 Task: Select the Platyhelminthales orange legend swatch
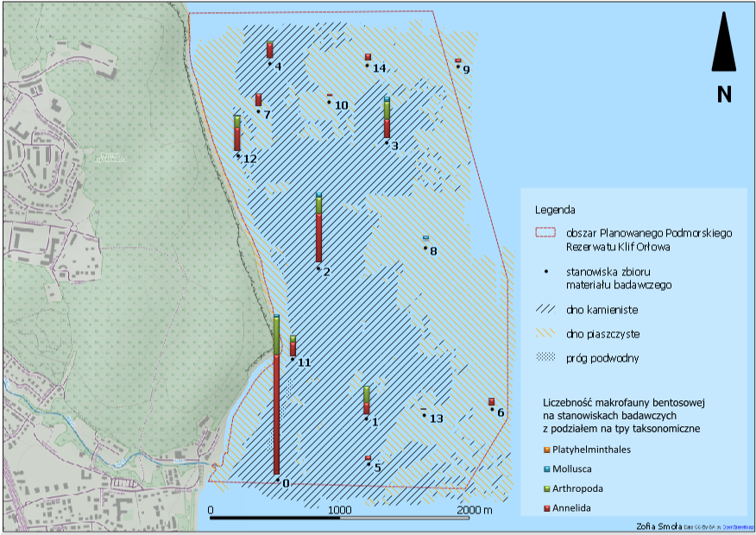click(x=547, y=450)
